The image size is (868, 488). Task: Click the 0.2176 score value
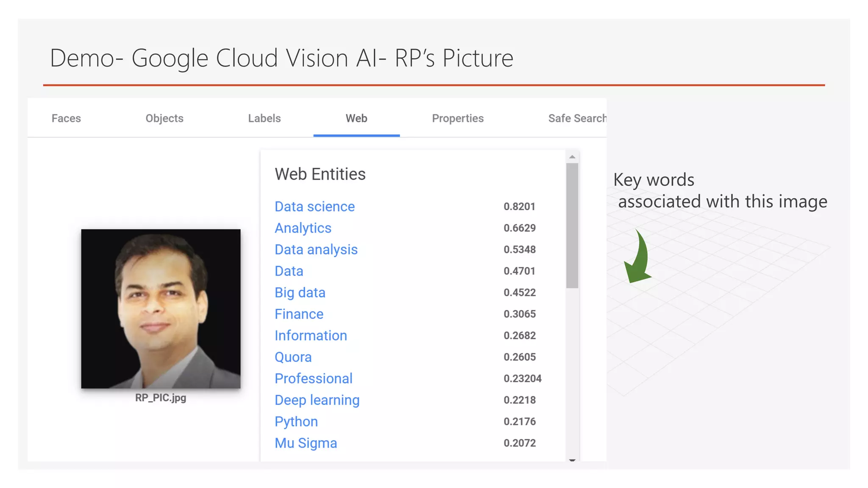(x=520, y=421)
